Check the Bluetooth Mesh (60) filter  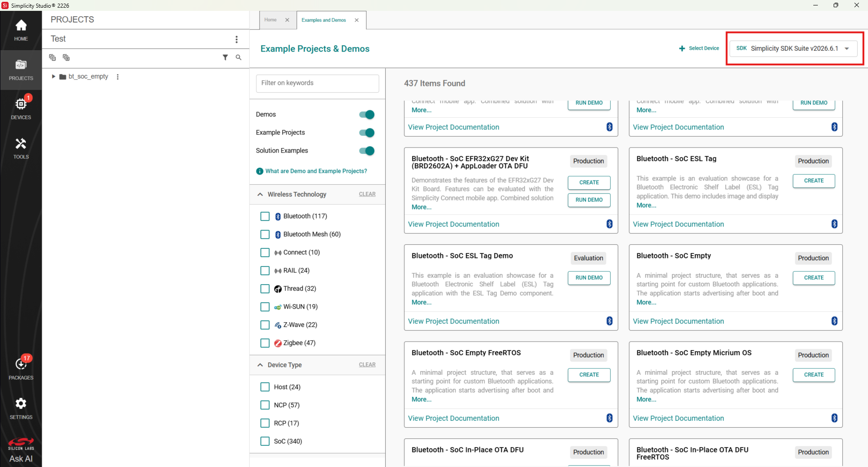tap(265, 234)
